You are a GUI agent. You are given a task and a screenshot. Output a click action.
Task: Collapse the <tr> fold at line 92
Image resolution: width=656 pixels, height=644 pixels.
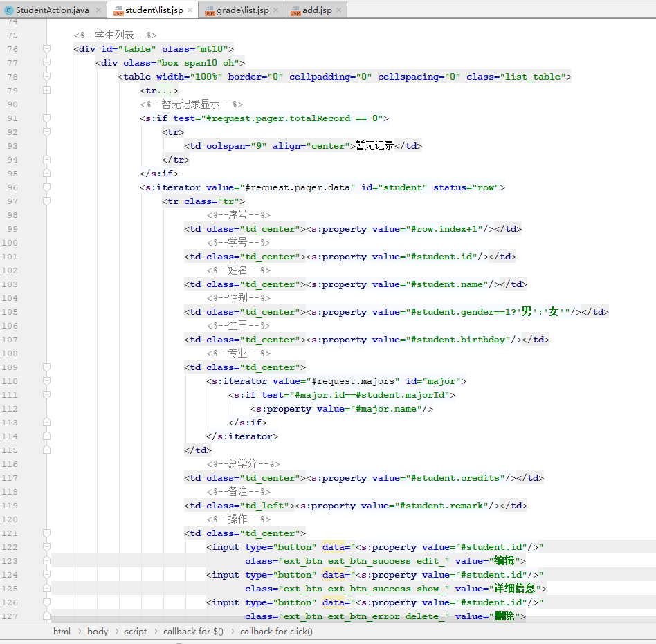(x=47, y=132)
